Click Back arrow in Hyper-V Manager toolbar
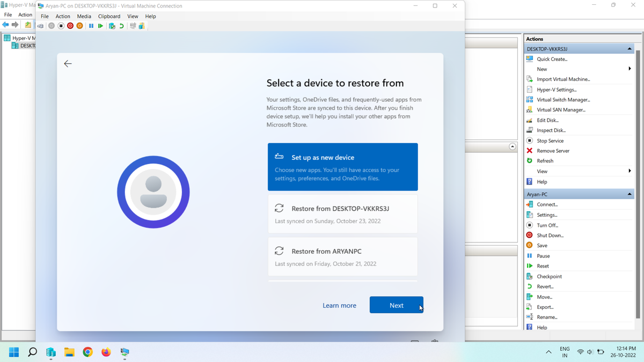This screenshot has width=644, height=362. tap(5, 25)
